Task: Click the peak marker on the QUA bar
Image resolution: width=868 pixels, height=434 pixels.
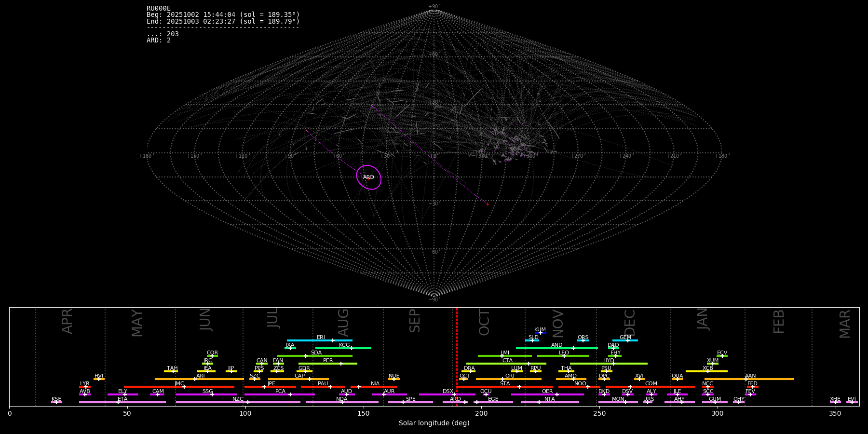Action: 677,379
